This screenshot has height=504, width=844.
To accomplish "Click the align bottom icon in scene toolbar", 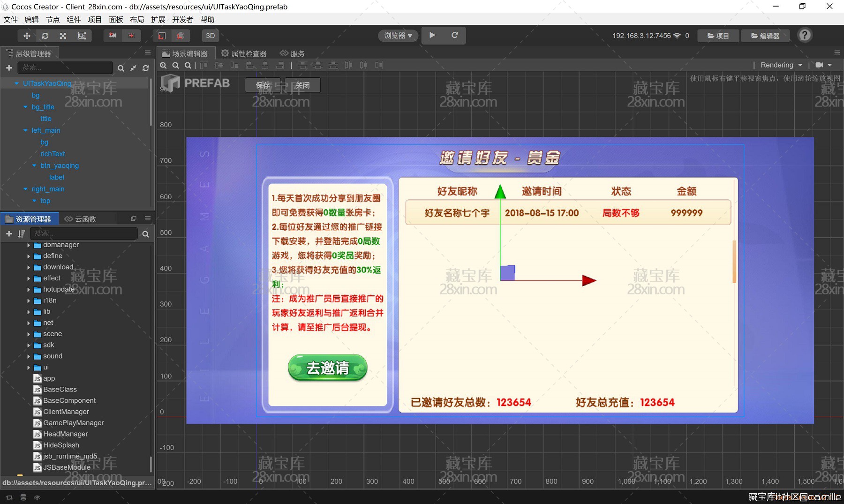I will (x=234, y=65).
